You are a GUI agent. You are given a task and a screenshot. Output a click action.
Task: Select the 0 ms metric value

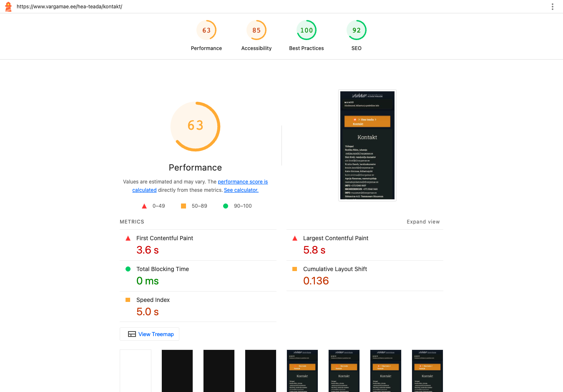tap(148, 281)
